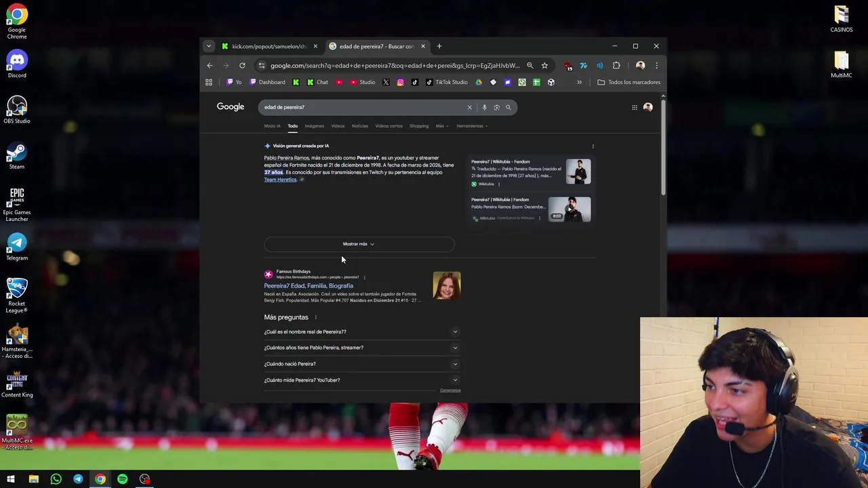This screenshot has width=868, height=488.
Task: Reload the Google search page
Action: pos(242,66)
